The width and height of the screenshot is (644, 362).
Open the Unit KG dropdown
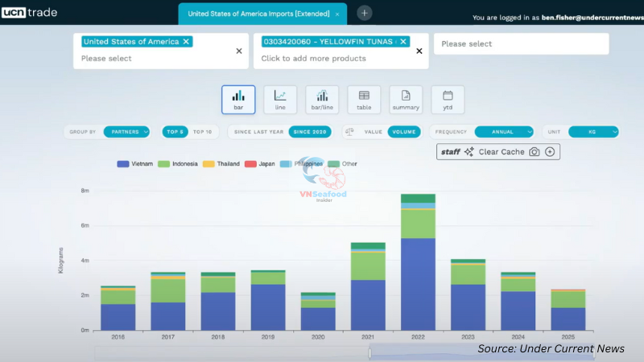point(593,132)
